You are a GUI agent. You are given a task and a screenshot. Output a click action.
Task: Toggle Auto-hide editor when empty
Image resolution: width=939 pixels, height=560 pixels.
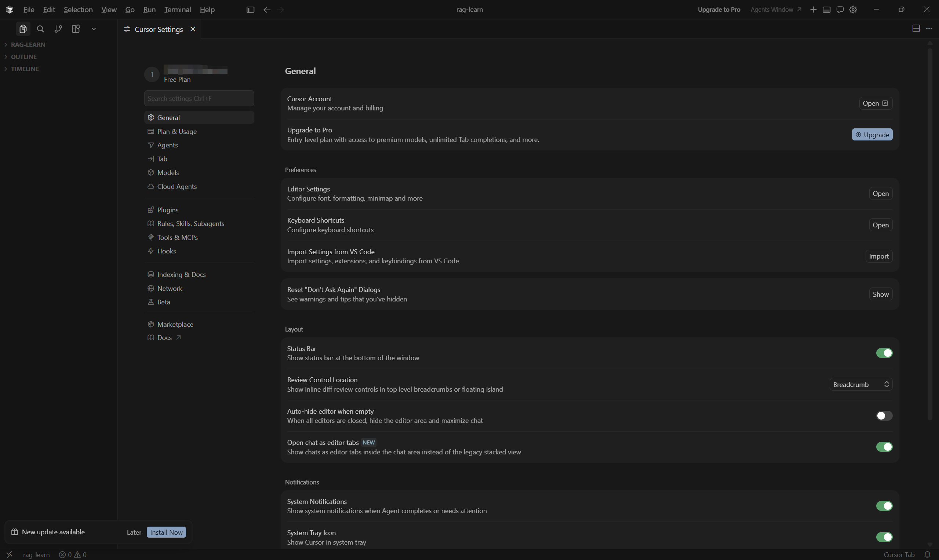(x=884, y=416)
